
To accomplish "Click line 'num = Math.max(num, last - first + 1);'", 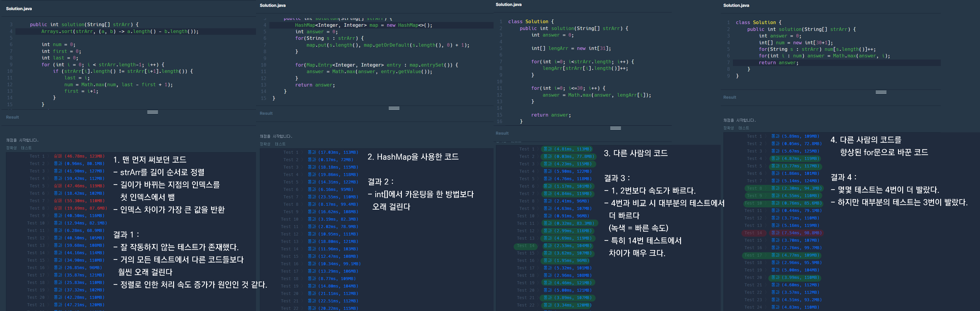I will tap(118, 84).
